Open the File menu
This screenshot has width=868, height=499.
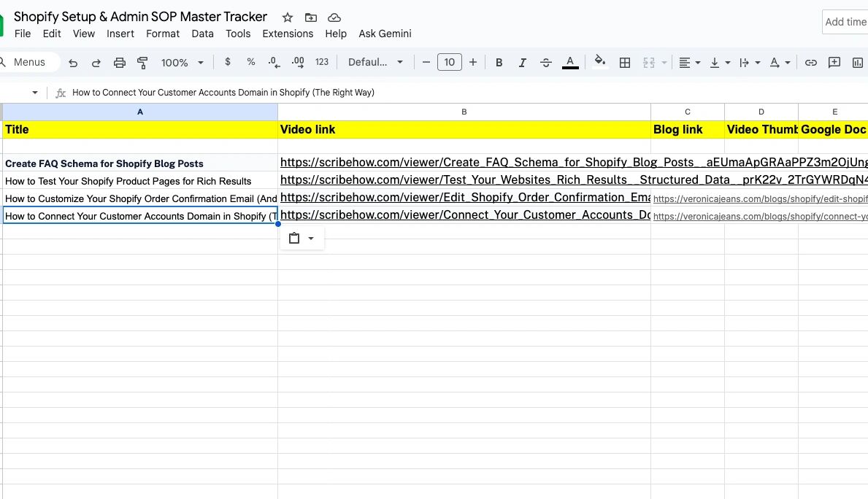(23, 34)
